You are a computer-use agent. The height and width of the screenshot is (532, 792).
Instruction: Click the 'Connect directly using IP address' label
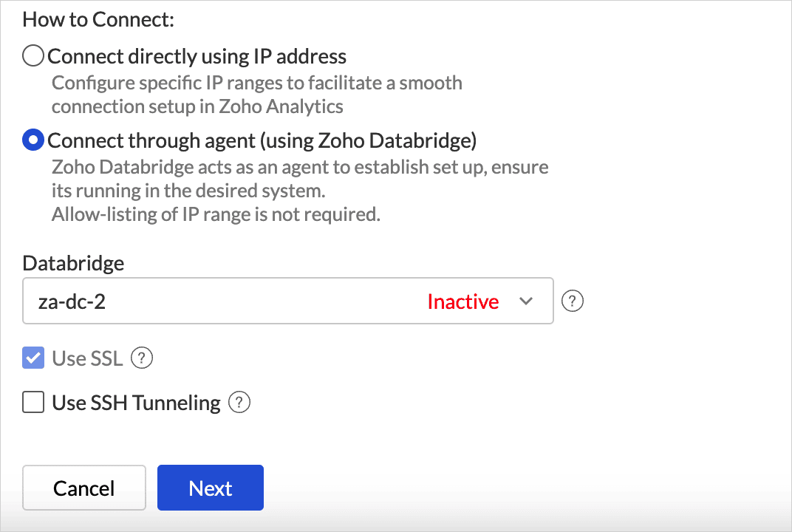pos(197,56)
